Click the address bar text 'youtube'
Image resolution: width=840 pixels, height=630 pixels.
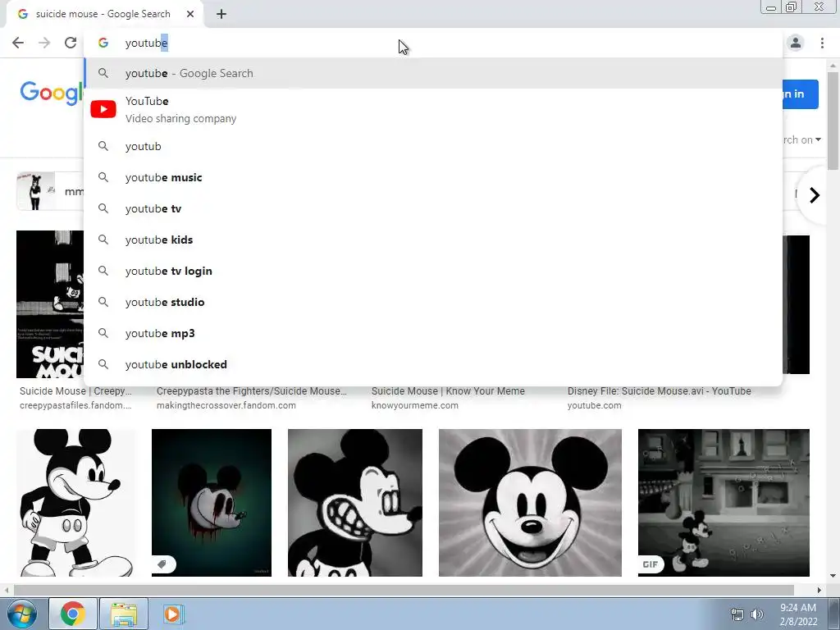point(146,43)
